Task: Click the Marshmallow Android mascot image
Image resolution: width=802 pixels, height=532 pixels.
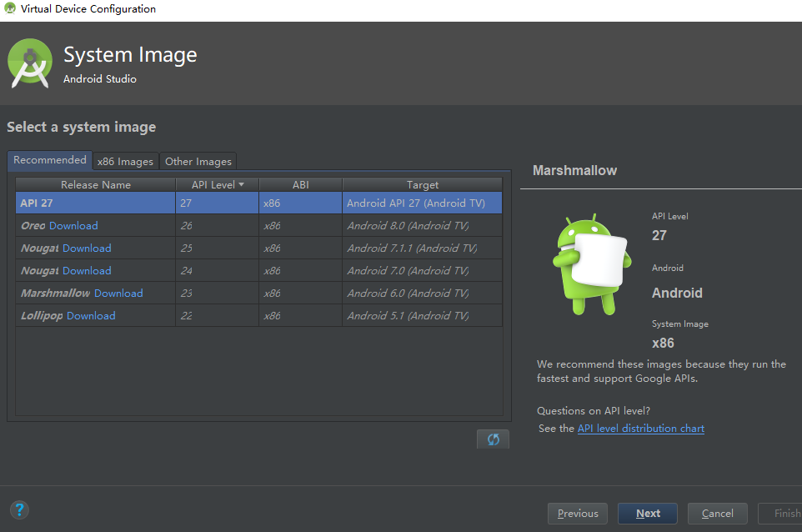Action: [592, 264]
